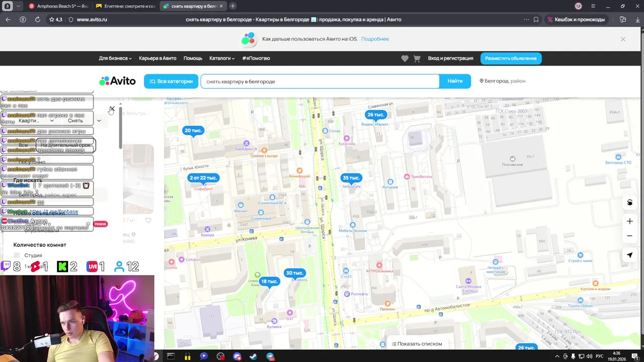644x362 pixels.
Task: Open Avito shopping cart icon
Action: click(x=417, y=58)
